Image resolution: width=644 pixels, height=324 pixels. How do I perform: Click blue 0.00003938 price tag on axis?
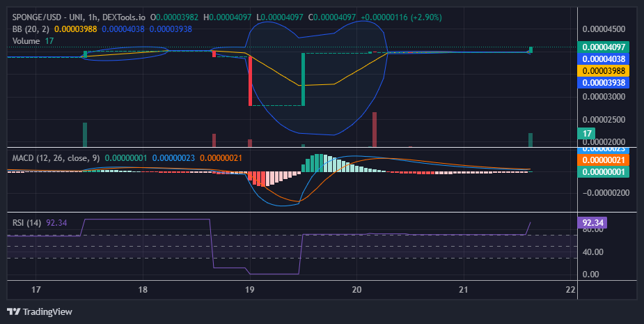click(x=604, y=83)
